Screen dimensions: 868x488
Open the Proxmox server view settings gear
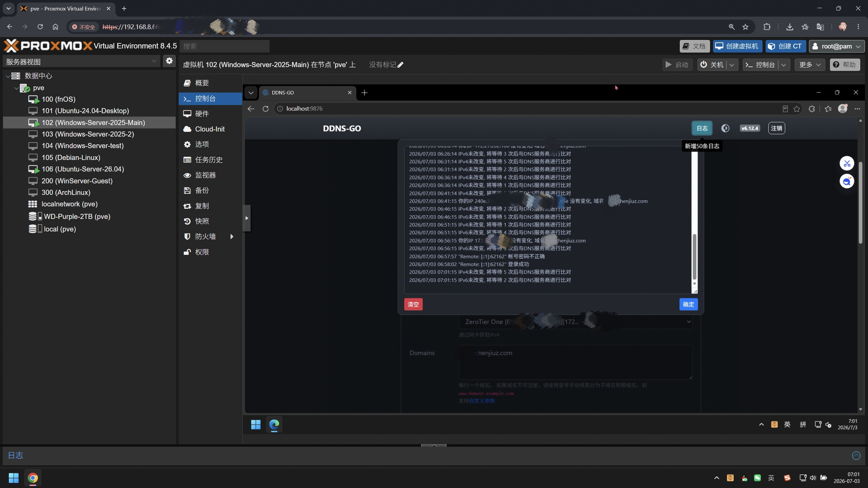tap(169, 61)
